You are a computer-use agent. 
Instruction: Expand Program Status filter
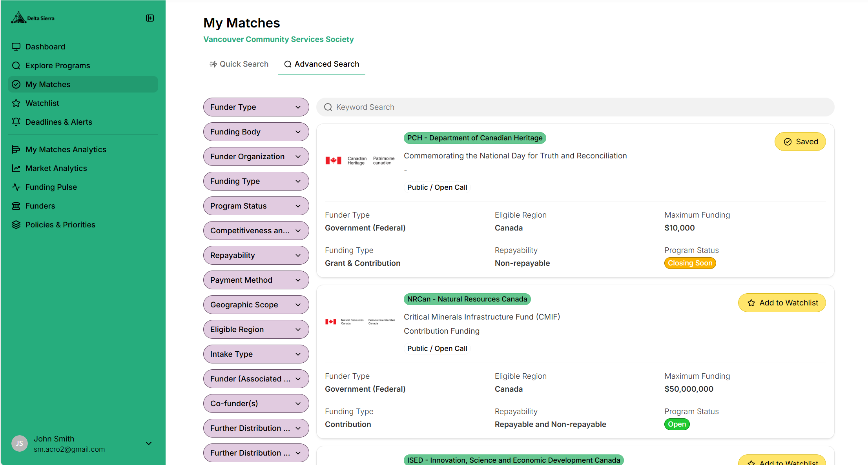[256, 206]
